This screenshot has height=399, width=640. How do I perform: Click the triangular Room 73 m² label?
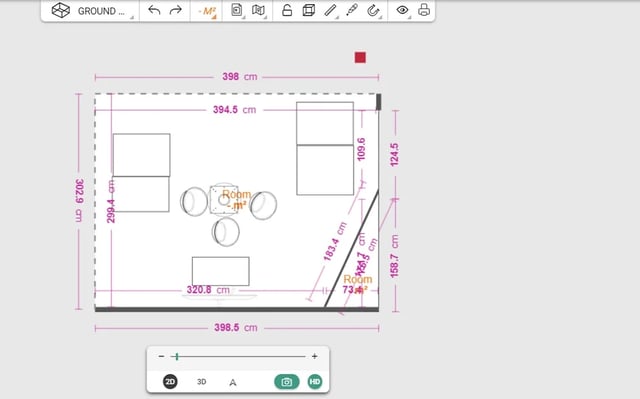coord(357,284)
